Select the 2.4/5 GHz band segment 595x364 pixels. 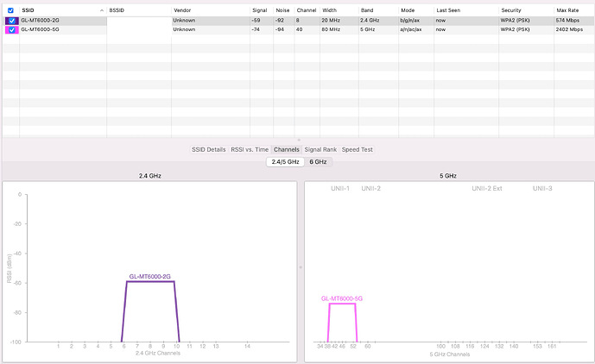tap(285, 162)
